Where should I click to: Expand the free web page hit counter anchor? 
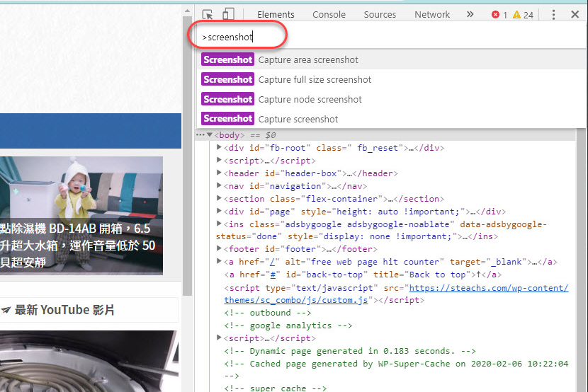[x=219, y=261]
